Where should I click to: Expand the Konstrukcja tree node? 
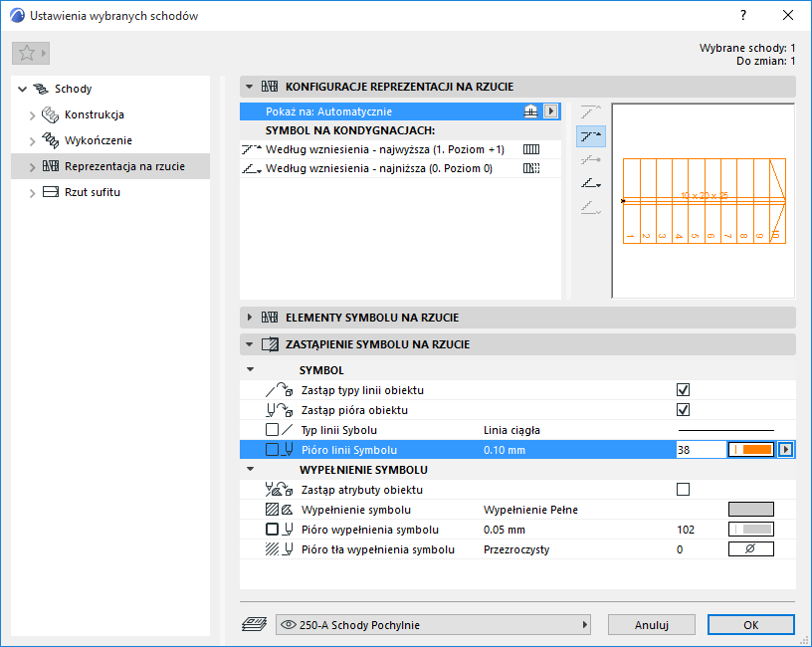[32, 115]
